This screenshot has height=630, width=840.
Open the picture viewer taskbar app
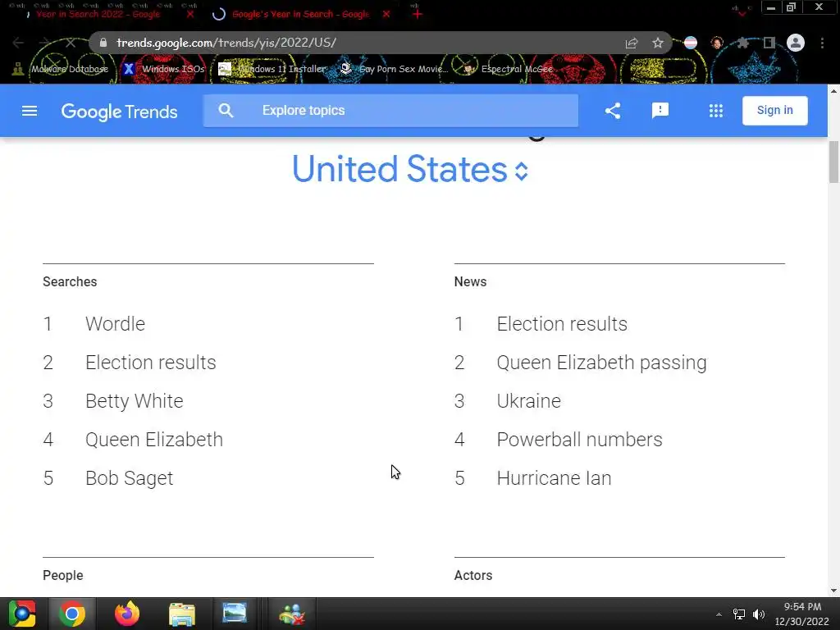[235, 614]
